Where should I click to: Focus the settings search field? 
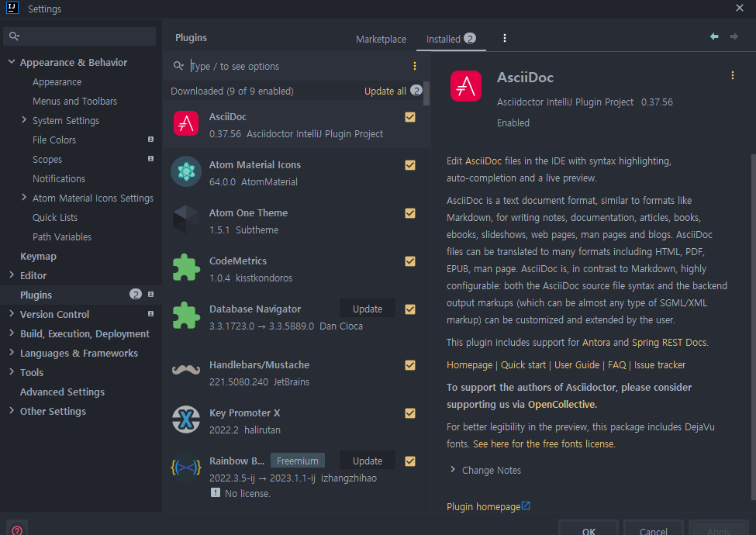click(80, 36)
